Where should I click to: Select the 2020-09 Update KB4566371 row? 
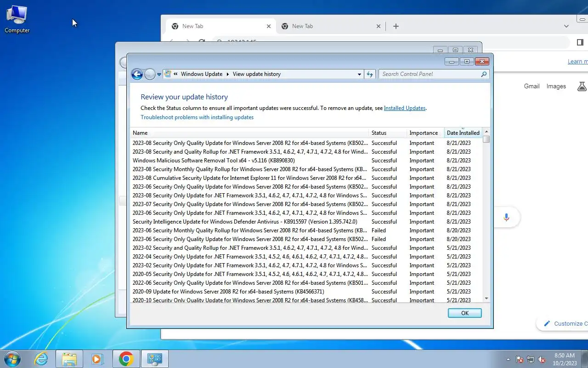306,292
